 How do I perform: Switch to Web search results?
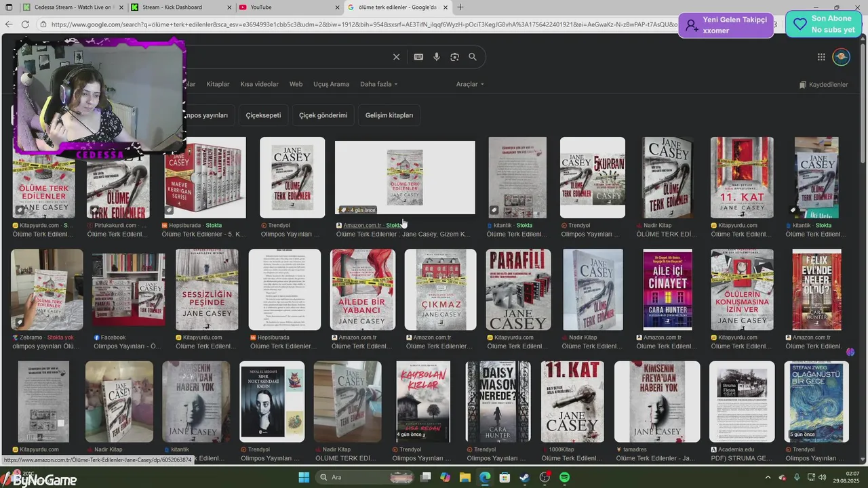[x=296, y=84]
